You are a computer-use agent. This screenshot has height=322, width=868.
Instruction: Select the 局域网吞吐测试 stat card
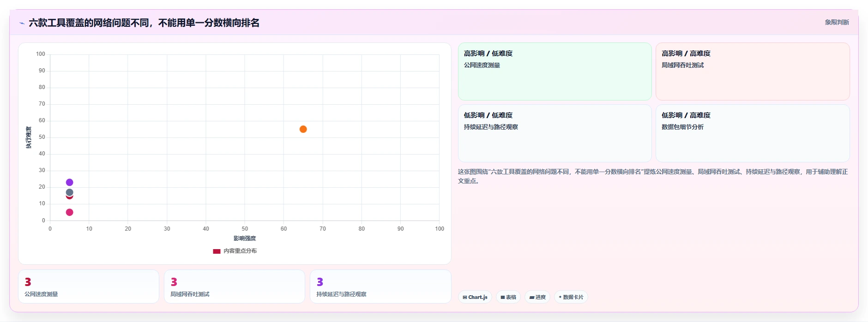235,286
